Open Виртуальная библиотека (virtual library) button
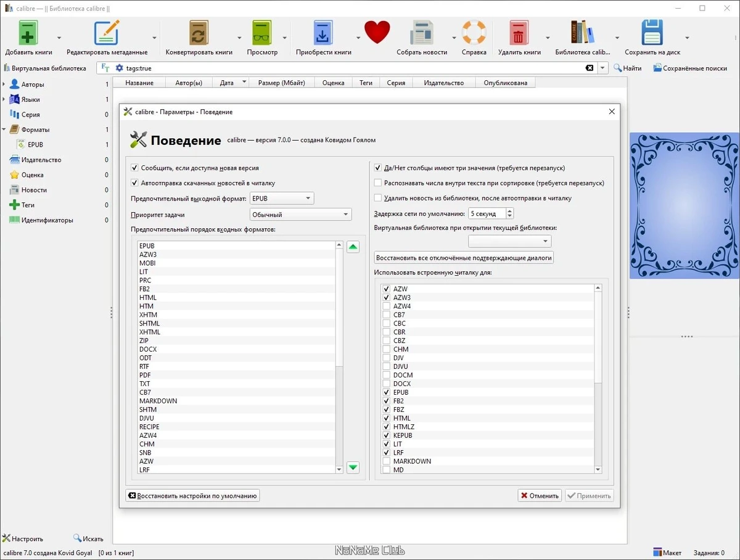 point(46,68)
